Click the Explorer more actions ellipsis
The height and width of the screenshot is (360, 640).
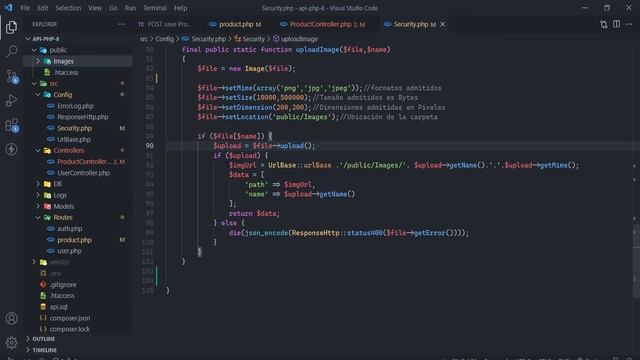click(x=121, y=24)
